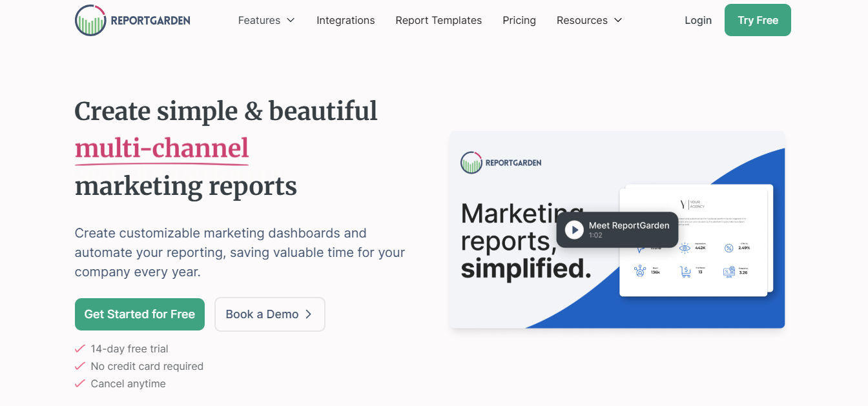Click the checkmark beside 14-day free trial

(x=80, y=349)
